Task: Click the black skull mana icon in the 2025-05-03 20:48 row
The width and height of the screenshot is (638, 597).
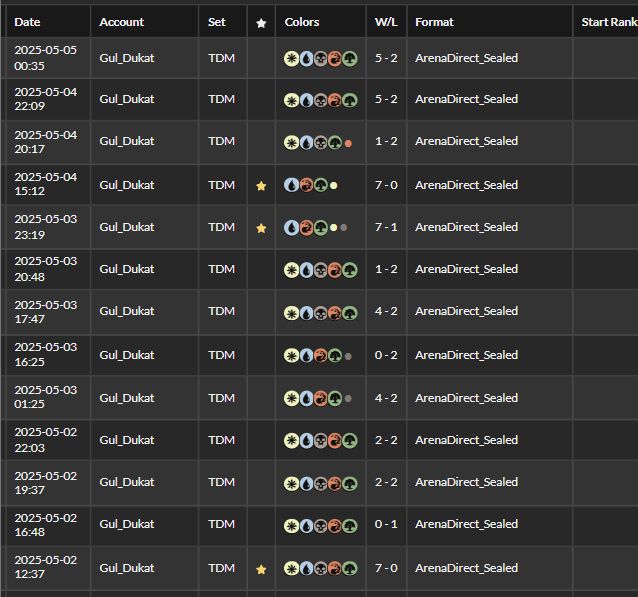Action: click(321, 270)
